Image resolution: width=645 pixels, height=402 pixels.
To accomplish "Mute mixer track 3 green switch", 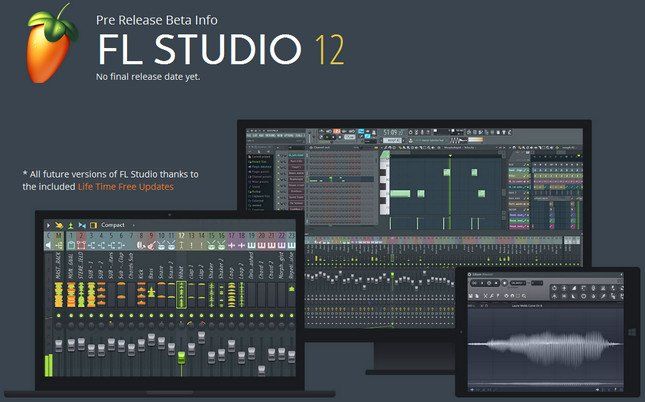I will 91,316.
